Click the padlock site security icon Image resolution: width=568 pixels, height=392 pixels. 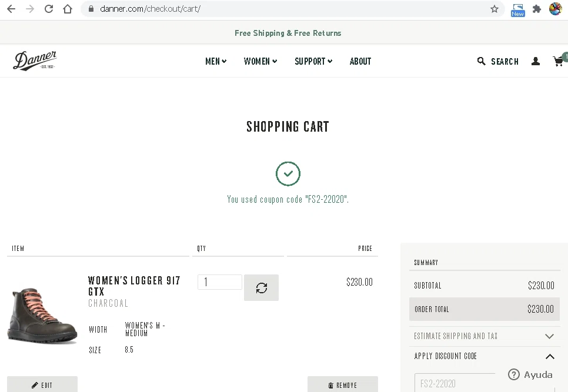pyautogui.click(x=91, y=9)
